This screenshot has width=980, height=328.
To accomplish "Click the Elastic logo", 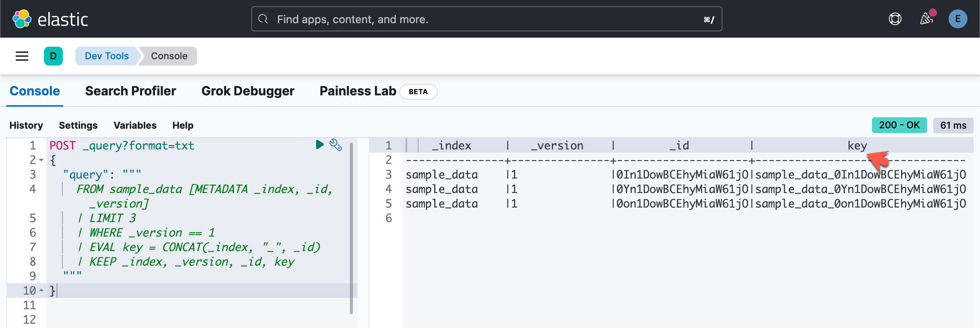I will click(50, 19).
